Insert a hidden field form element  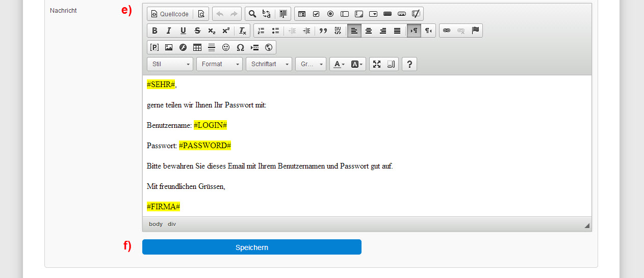[416, 14]
